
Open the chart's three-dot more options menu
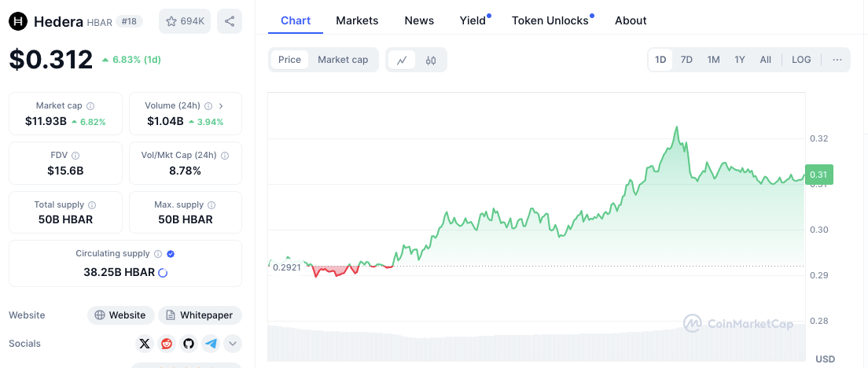(837, 60)
